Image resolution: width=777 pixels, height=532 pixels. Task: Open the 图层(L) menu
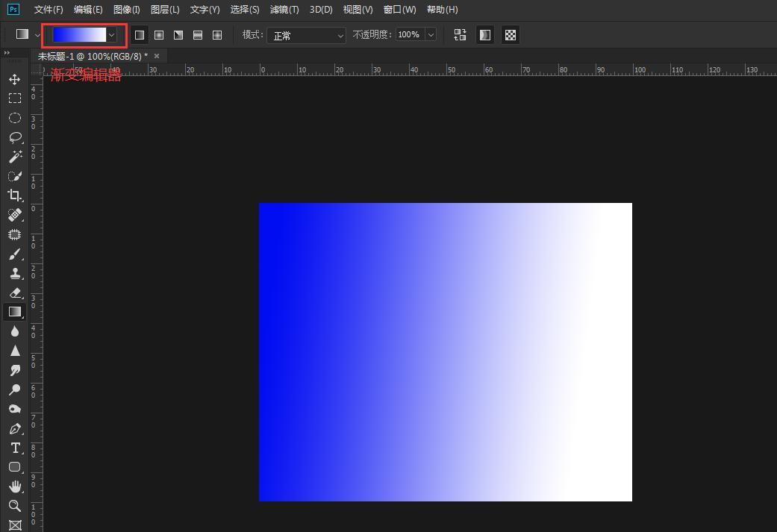[x=165, y=10]
